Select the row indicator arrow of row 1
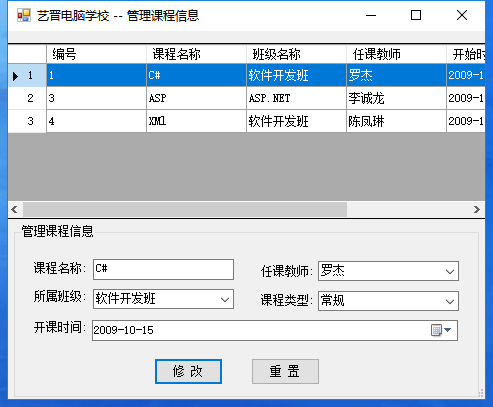The width and height of the screenshot is (493, 407). click(15, 76)
